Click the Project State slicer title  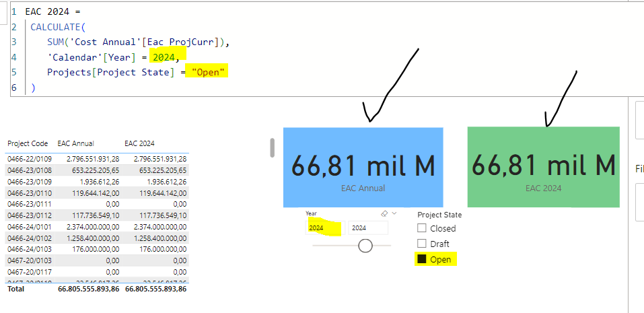click(x=439, y=215)
